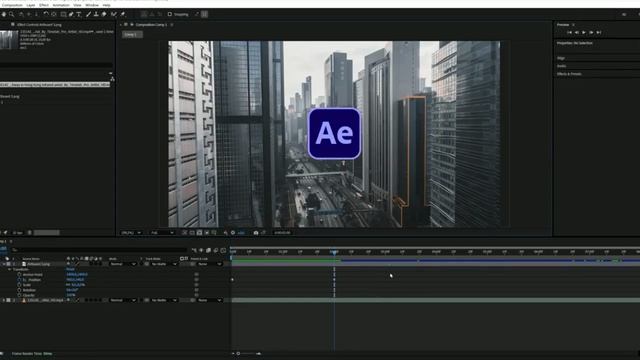The height and width of the screenshot is (360, 640).
Task: Jump to last frame in Preview panel
Action: [598, 32]
